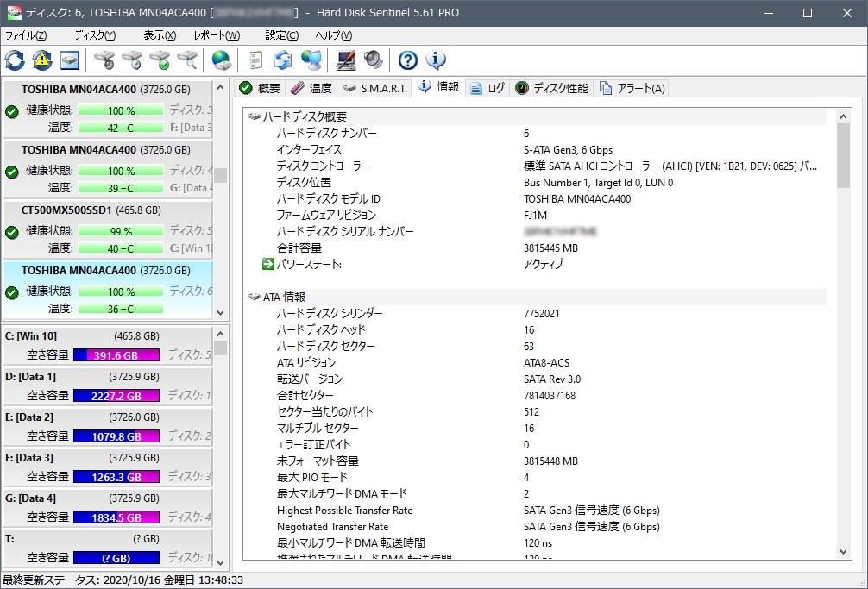Click the info panel vertical scrollbar thumb

pyautogui.click(x=843, y=155)
